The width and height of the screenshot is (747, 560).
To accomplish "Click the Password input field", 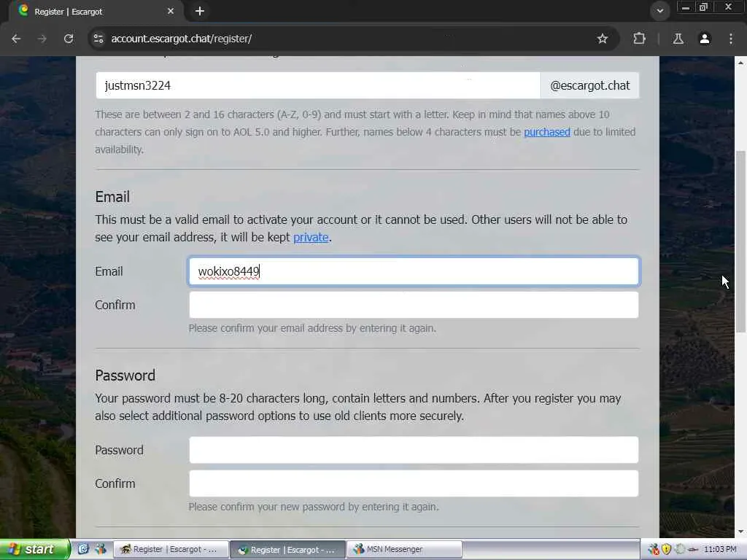I will click(414, 450).
